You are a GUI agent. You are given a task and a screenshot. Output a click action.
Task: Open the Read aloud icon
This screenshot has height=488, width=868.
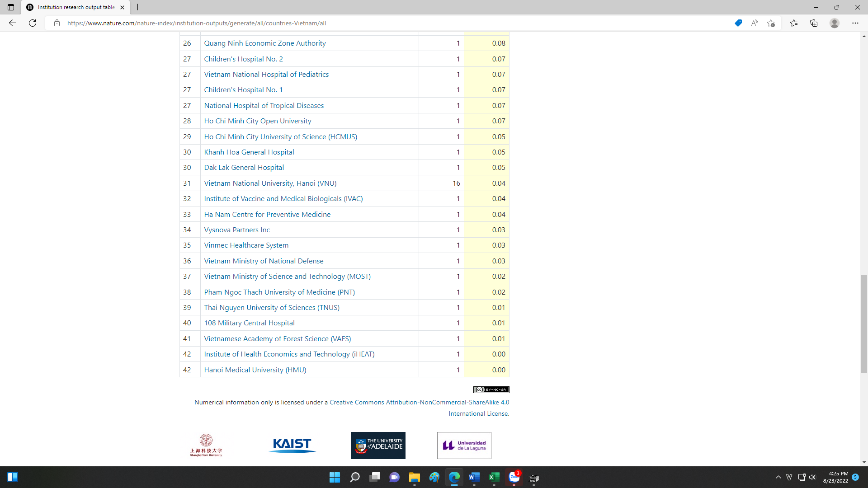(x=755, y=23)
